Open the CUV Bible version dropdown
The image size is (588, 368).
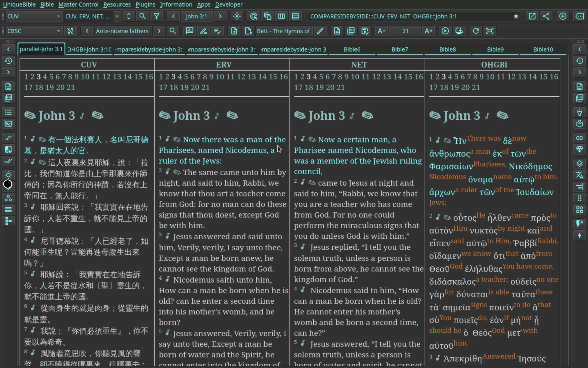click(34, 16)
